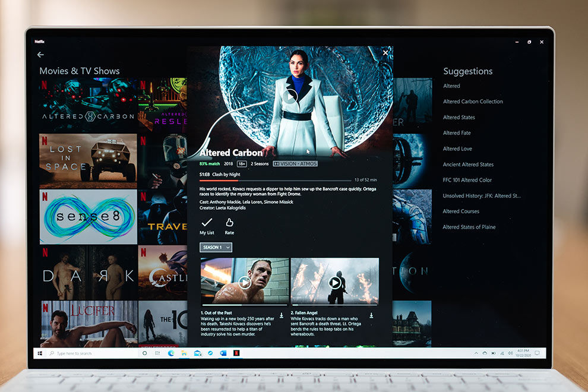Download episode 2, Fallen Angel
Image resolution: width=588 pixels, height=392 pixels.
point(371,315)
